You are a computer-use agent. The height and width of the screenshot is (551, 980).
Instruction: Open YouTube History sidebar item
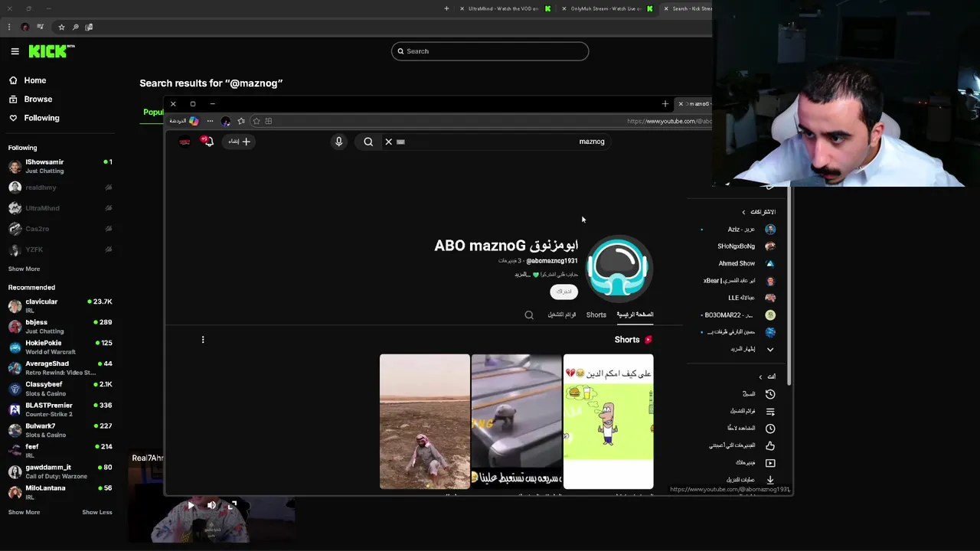tap(758, 394)
